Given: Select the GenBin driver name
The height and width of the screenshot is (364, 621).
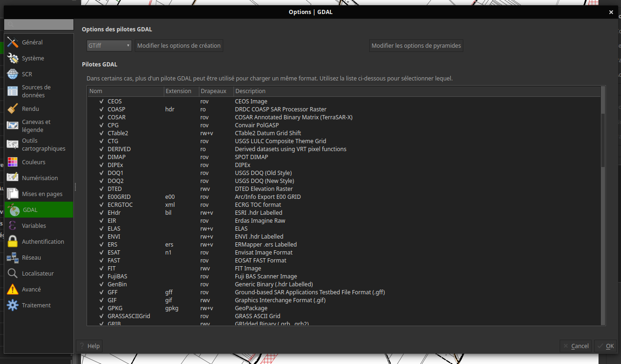Looking at the screenshot, I should [x=117, y=284].
